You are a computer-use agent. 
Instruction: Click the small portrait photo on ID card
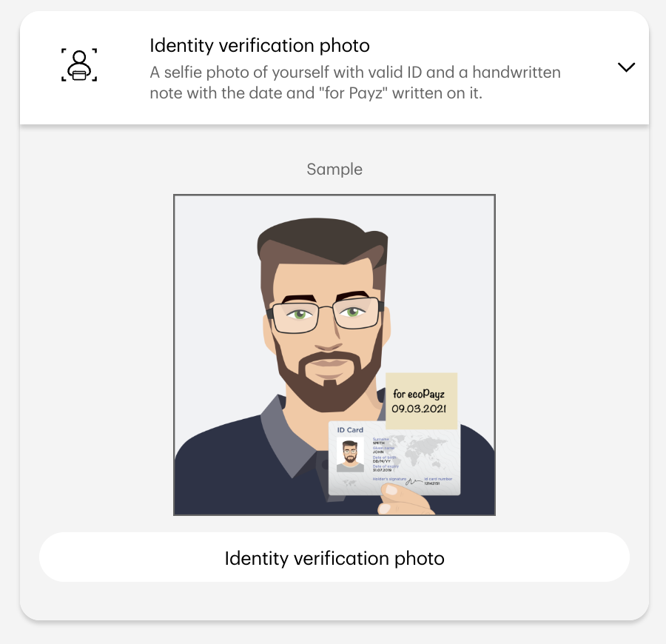(x=350, y=455)
